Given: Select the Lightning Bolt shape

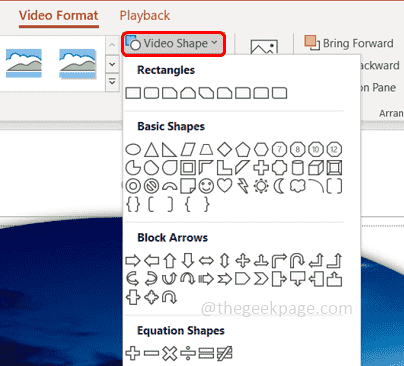Looking at the screenshot, I should coord(243,186).
